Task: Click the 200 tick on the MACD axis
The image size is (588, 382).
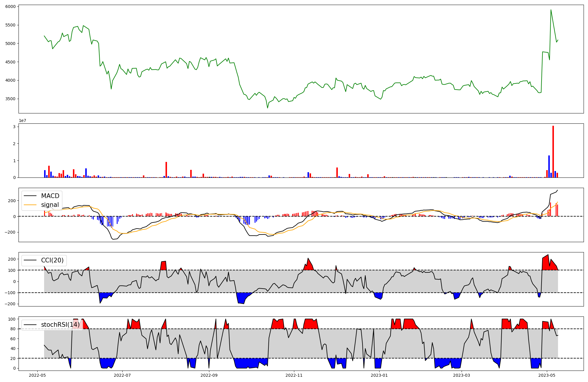Action: click(x=12, y=201)
